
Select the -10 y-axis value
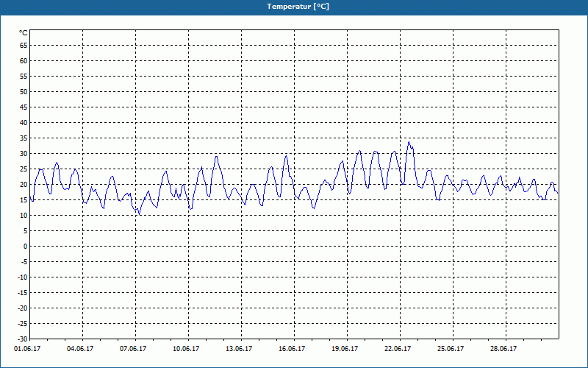[x=22, y=277]
